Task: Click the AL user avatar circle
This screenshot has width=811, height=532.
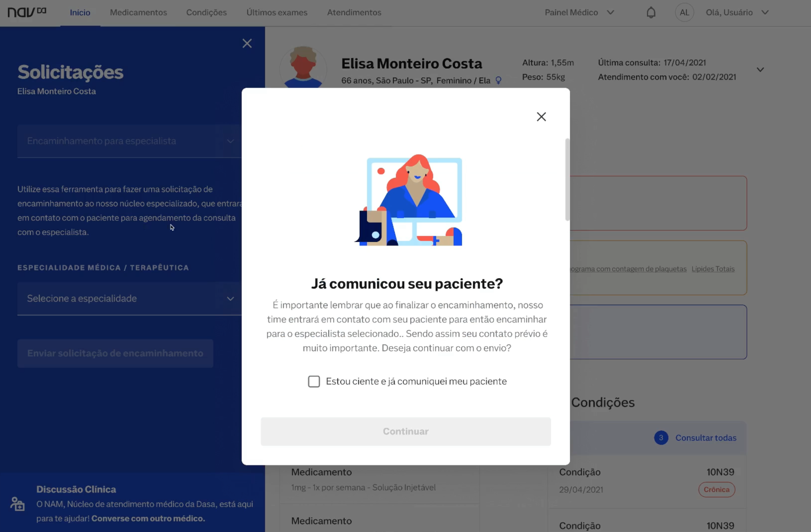Action: [684, 12]
